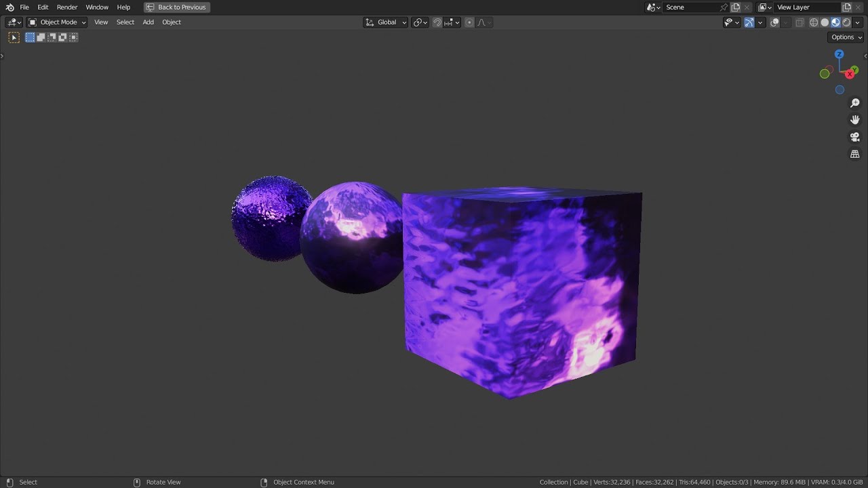Choose set new selection mode
Viewport: 868px width, 488px height.
(30, 37)
